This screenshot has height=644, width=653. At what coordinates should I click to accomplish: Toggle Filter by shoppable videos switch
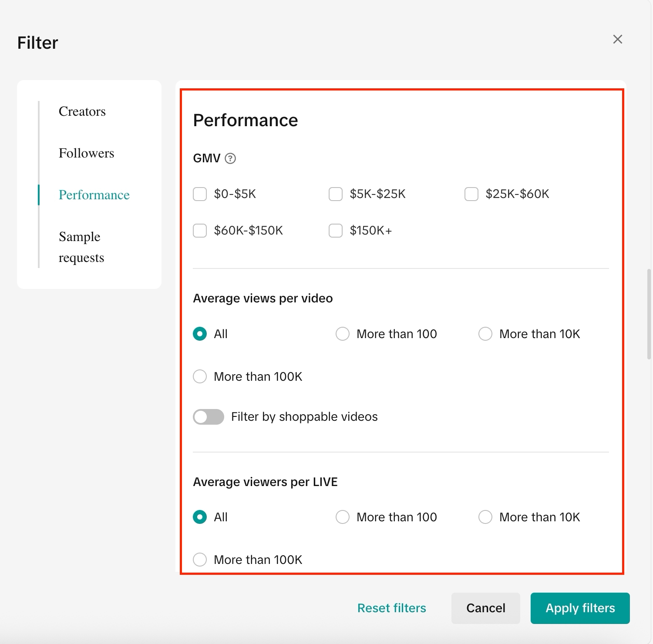pos(209,417)
